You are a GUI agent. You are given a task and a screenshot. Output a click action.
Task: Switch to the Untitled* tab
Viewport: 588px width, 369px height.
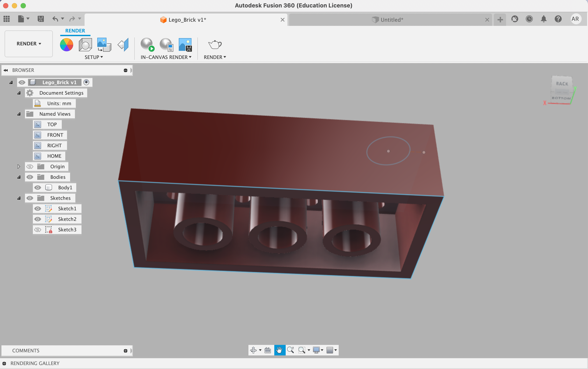pos(390,20)
